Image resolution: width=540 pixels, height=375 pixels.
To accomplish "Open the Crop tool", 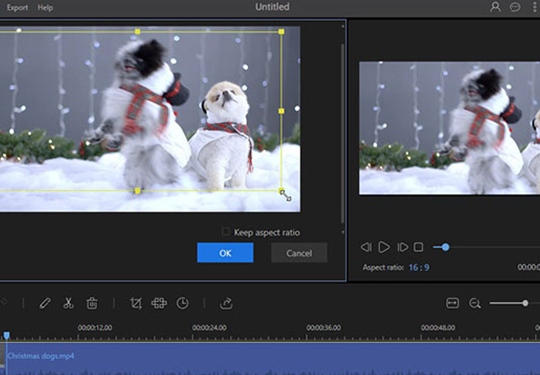I will pyautogui.click(x=136, y=303).
